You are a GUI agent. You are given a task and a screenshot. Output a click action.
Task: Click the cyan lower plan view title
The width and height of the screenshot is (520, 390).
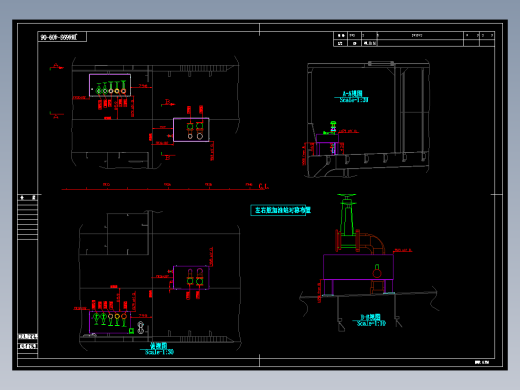[x=158, y=346]
